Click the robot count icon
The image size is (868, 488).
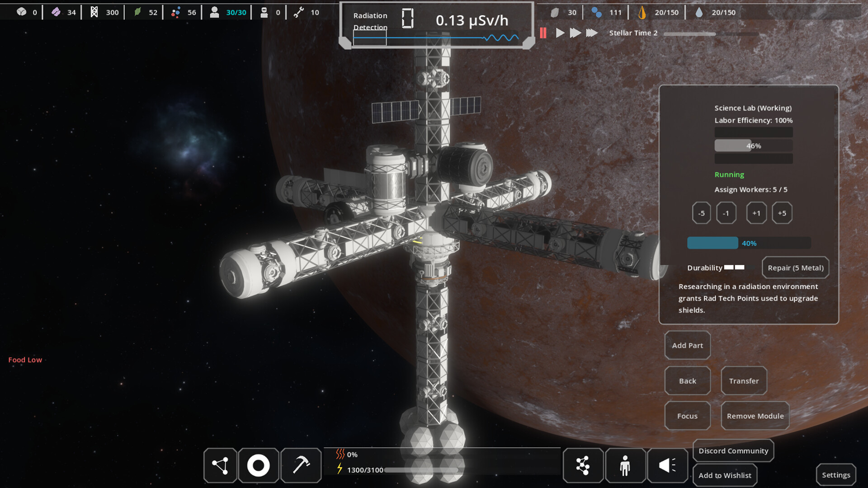(264, 12)
